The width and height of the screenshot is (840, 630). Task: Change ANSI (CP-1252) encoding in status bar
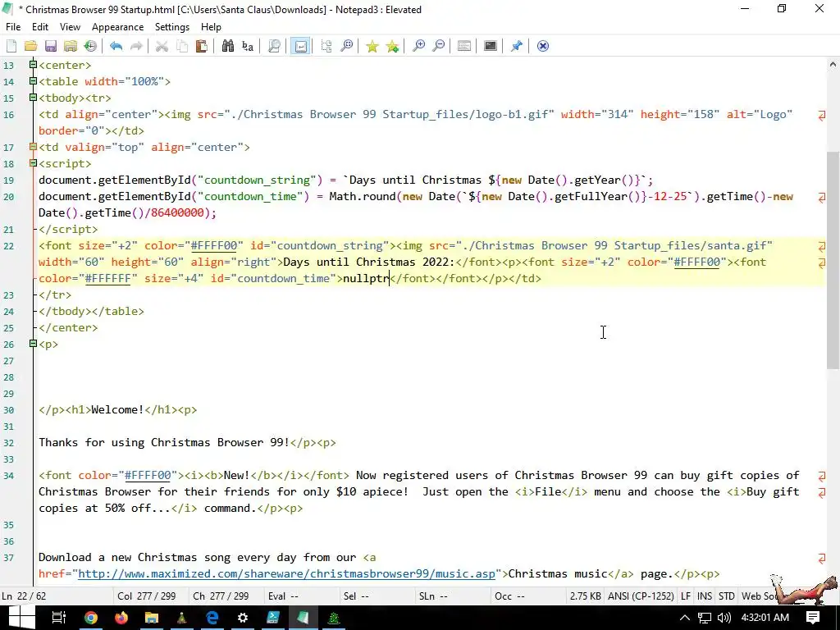(x=641, y=596)
